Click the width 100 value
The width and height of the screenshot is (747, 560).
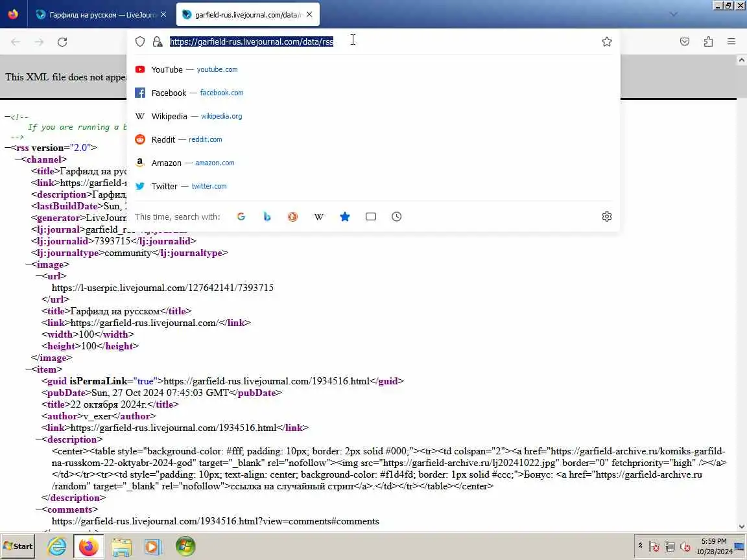pyautogui.click(x=87, y=334)
